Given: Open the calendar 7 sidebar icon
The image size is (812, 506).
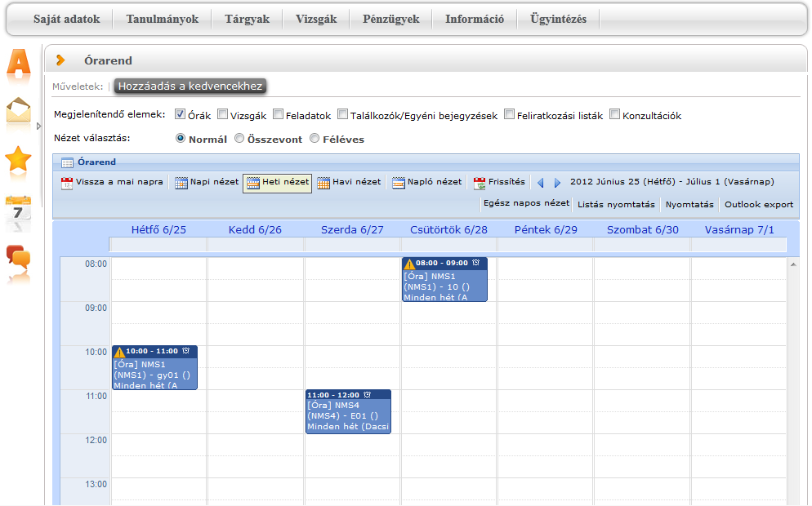Looking at the screenshot, I should click(x=18, y=210).
